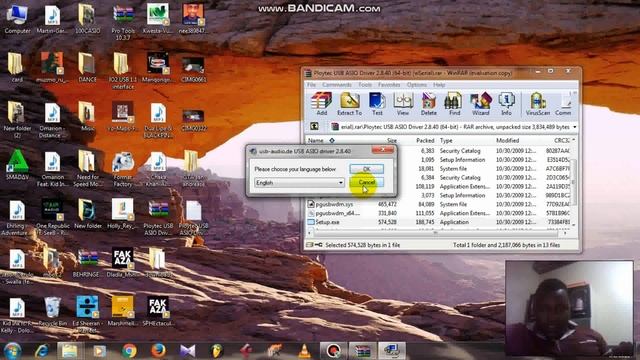Click Cancel in the language dialog
This screenshot has height=360, width=640.
pyautogui.click(x=367, y=182)
